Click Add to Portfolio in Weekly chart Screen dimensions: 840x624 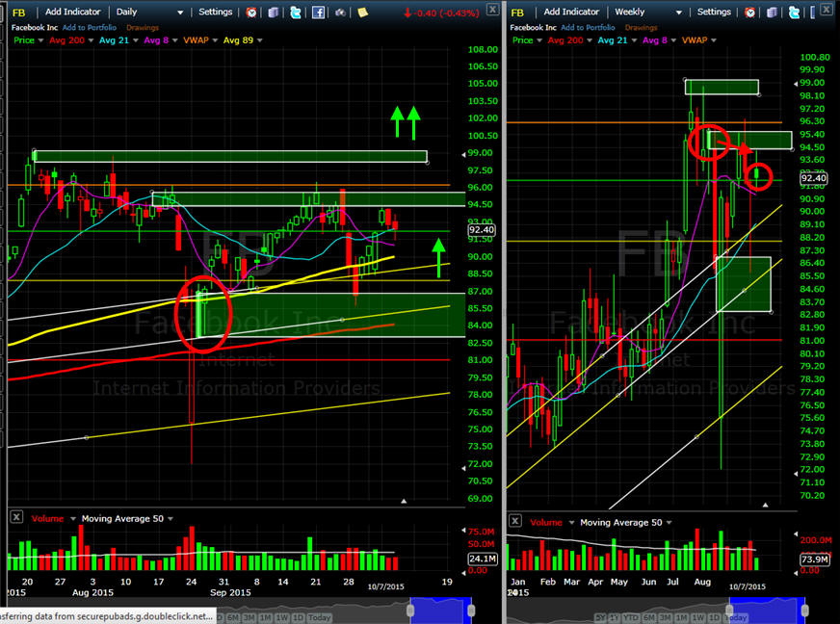tap(589, 27)
